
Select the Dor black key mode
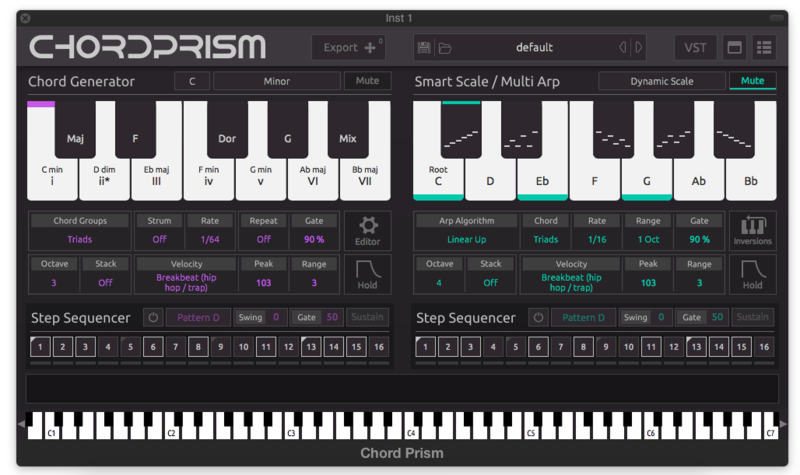pos(227,131)
